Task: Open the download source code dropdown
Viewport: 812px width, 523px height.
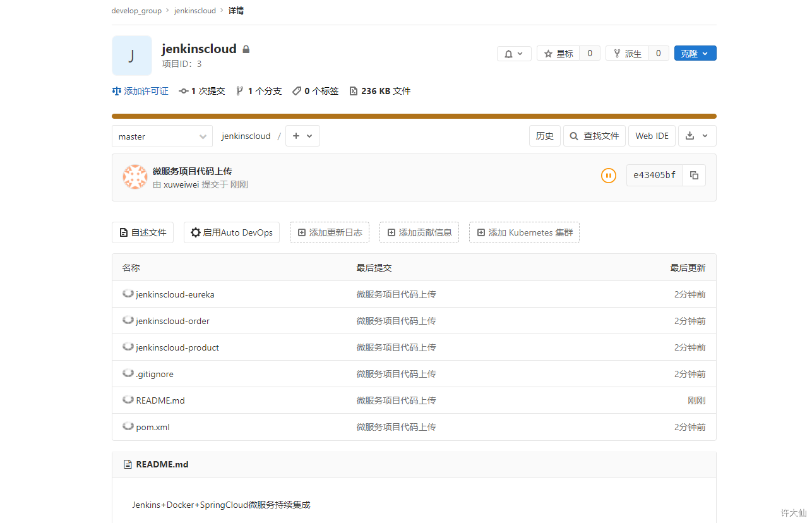Action: click(x=697, y=136)
